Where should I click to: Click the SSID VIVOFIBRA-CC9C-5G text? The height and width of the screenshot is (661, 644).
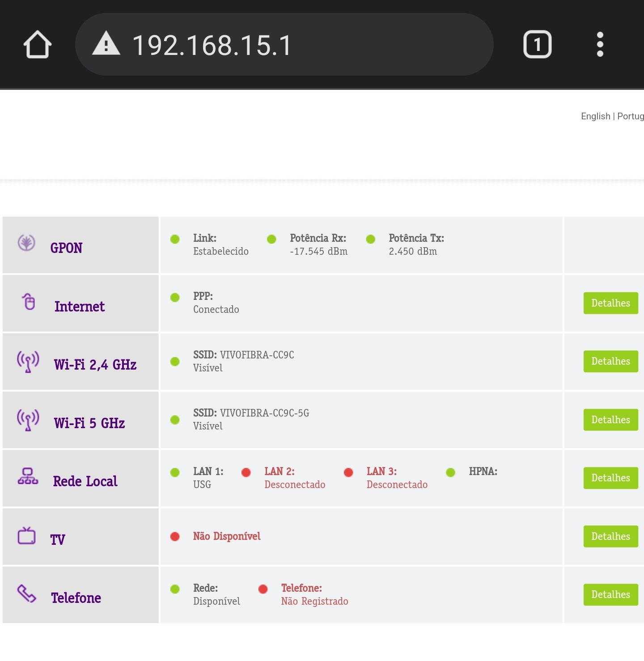click(251, 413)
